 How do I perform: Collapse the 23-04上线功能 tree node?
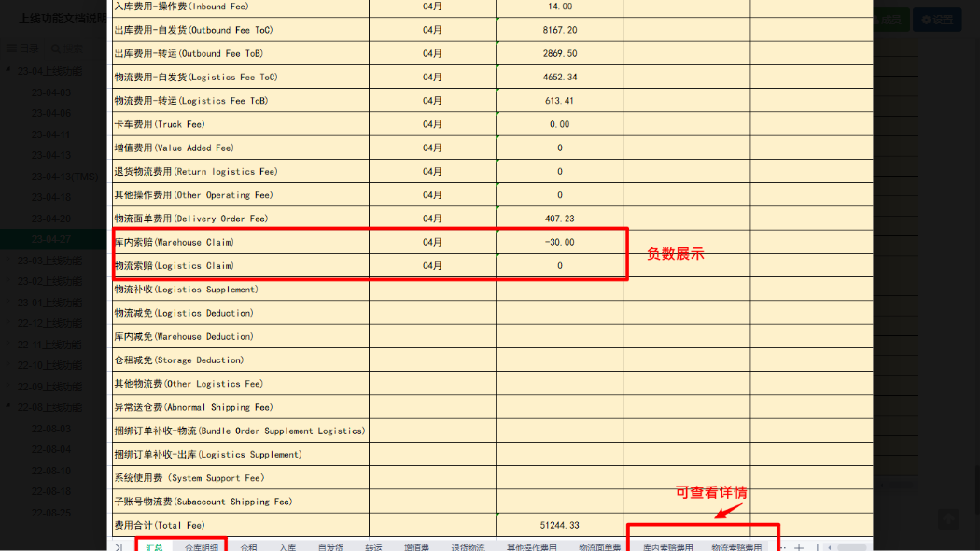tap(8, 71)
